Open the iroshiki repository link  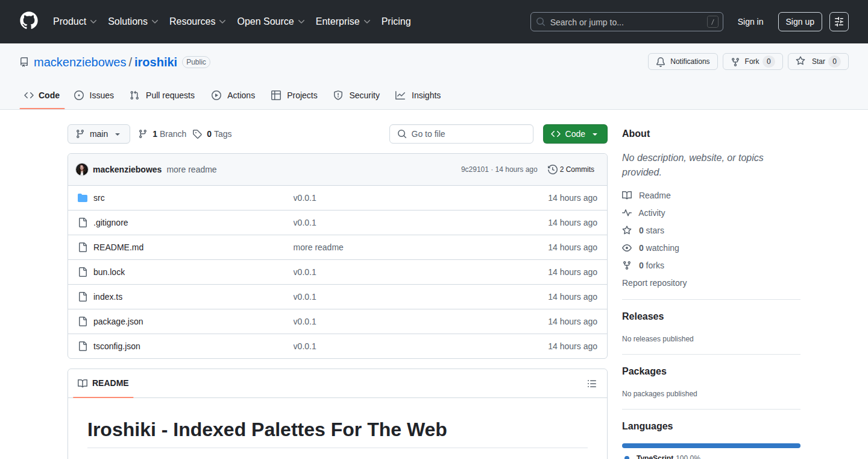click(156, 62)
